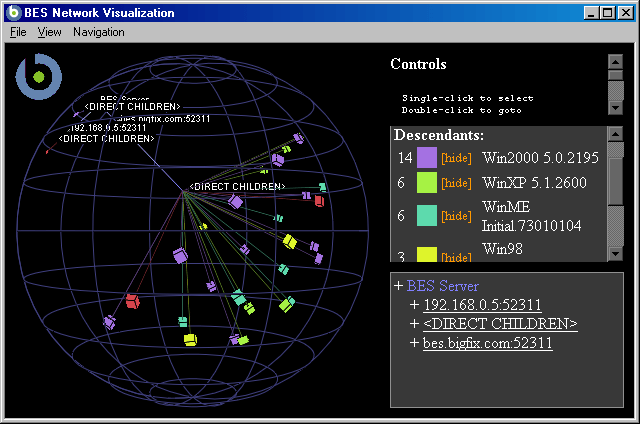Click Controls panel scroll up arrow
This screenshot has width=640, height=424.
615,62
